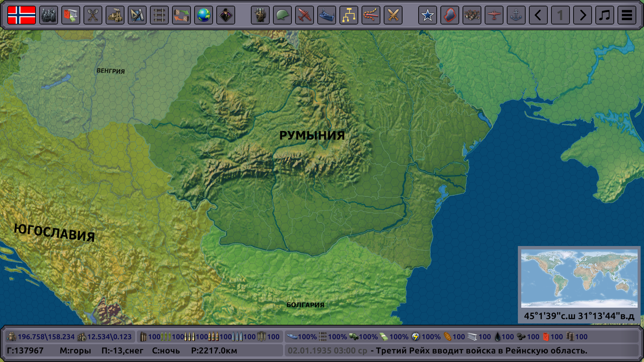Image resolution: width=644 pixels, height=362 pixels.
Task: Open the warship navy panel
Action: (x=326, y=15)
